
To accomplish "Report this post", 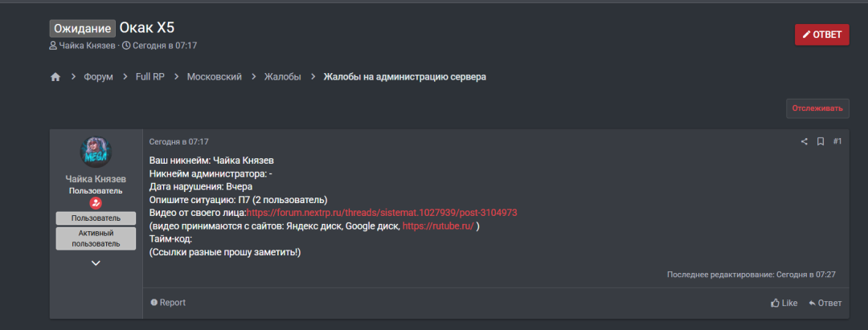I will [168, 303].
